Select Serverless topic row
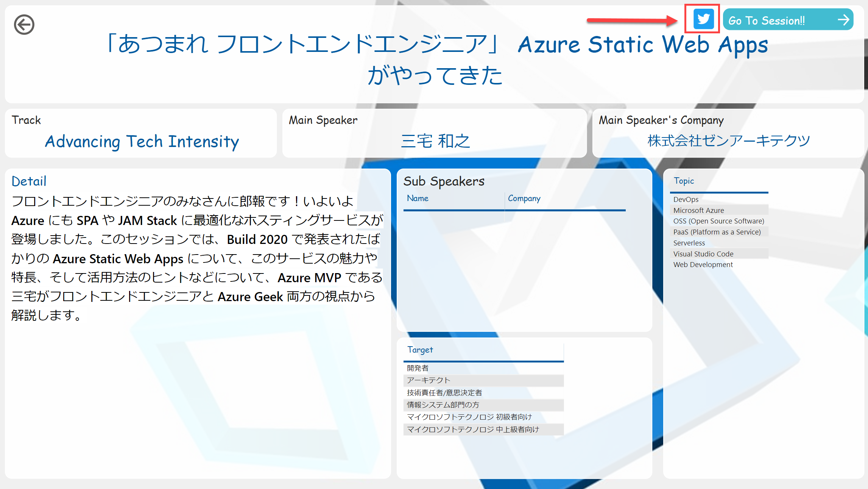This screenshot has width=868, height=489. [689, 243]
